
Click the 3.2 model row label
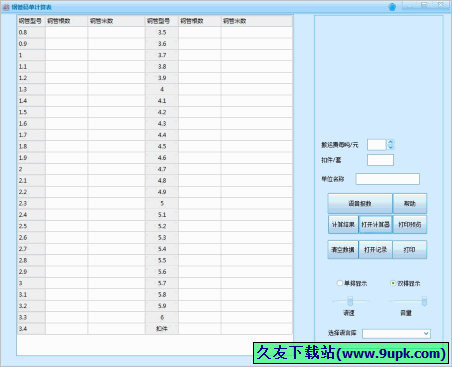(x=31, y=306)
